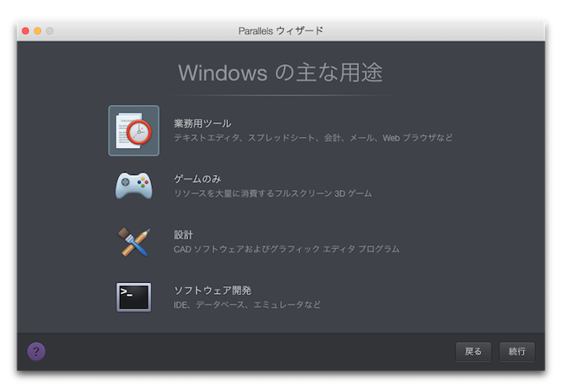Select the terminal icon for ソフトウェア開発
Image resolution: width=562 pixels, height=392 pixels.
(x=134, y=297)
